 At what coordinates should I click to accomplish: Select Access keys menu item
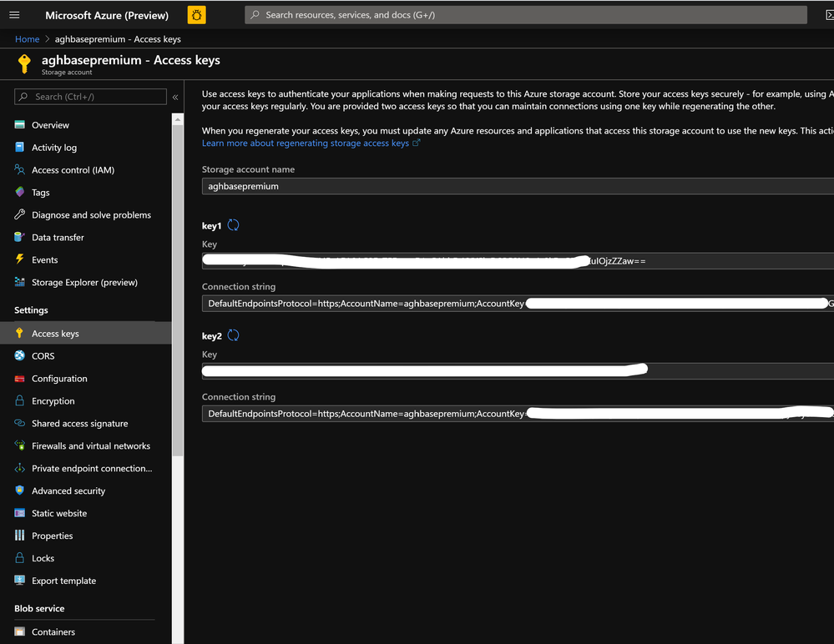(x=85, y=333)
